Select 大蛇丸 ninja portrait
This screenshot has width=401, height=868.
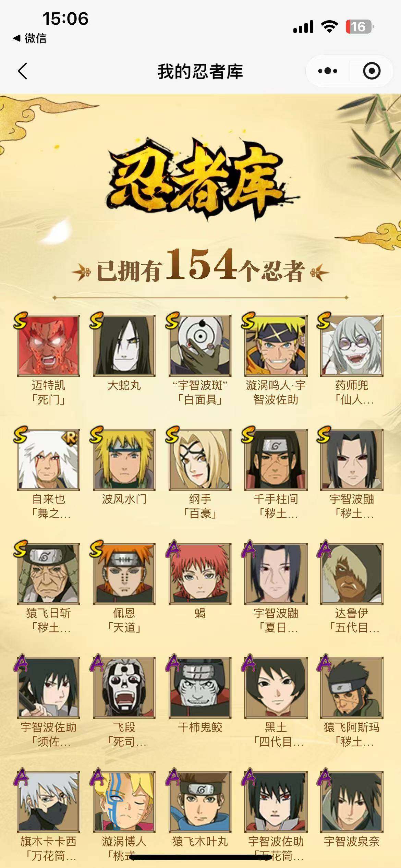[x=124, y=346]
